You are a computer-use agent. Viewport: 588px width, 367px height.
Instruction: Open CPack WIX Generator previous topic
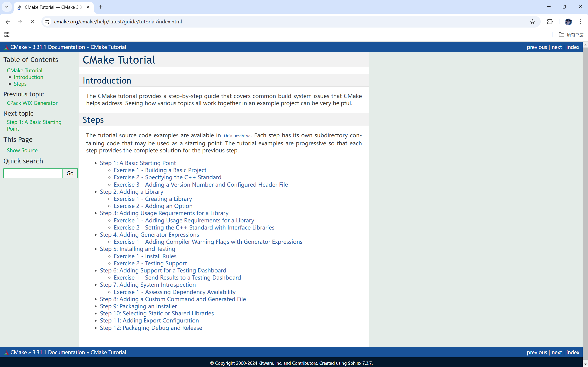click(x=32, y=103)
